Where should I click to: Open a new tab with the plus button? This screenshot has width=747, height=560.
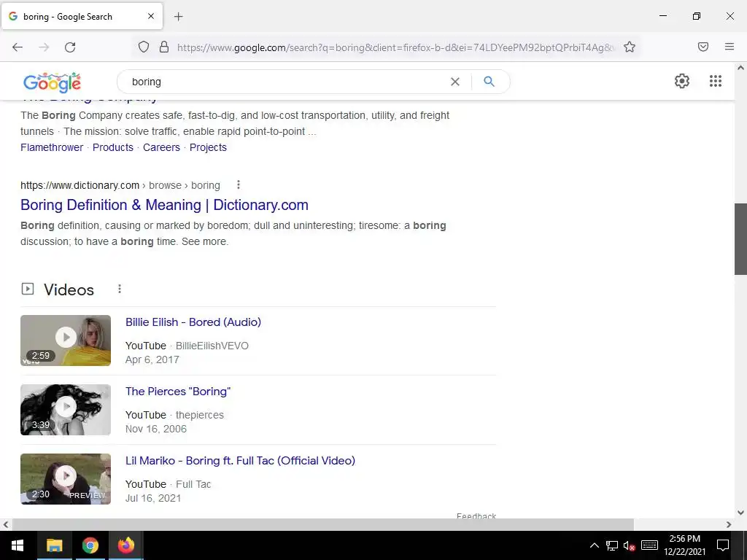pyautogui.click(x=178, y=17)
